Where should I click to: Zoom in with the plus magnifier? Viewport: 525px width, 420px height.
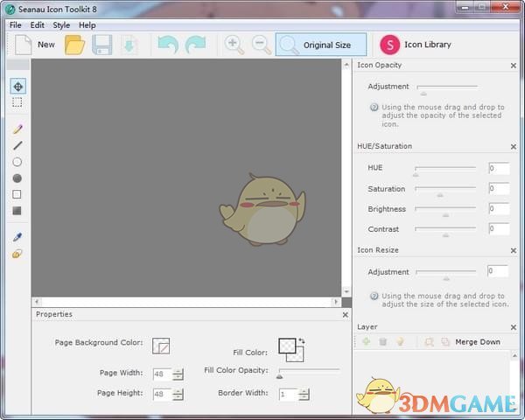234,45
